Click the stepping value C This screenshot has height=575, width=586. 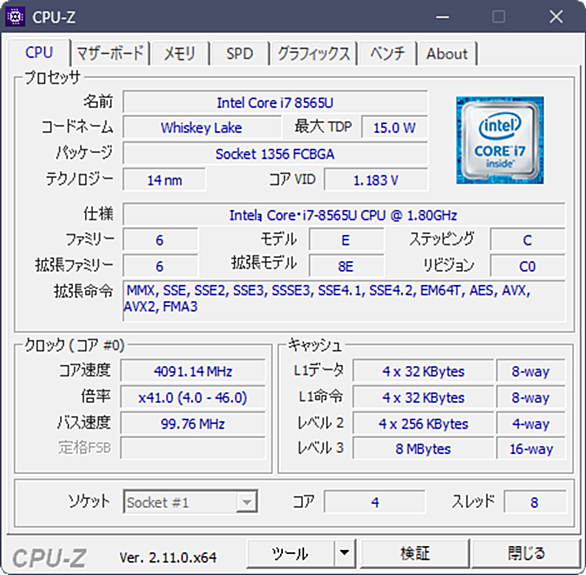tap(527, 239)
